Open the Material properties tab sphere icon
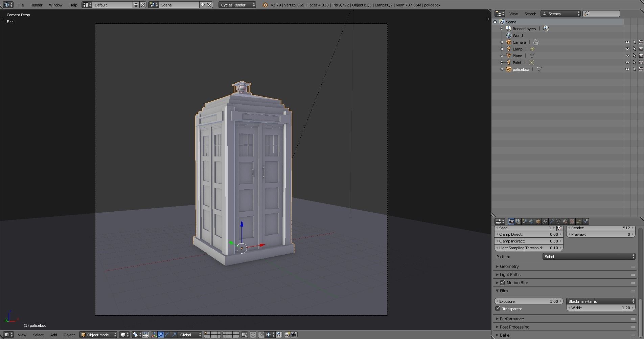644x339 pixels. point(565,221)
